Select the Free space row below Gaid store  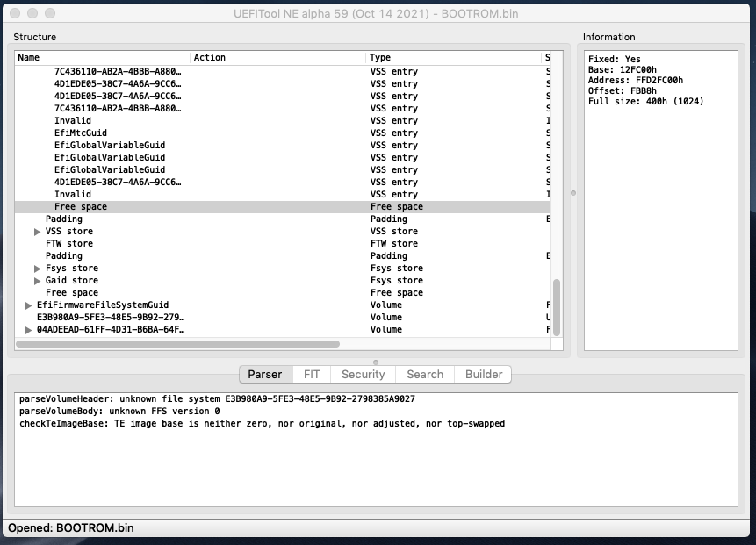click(282, 292)
